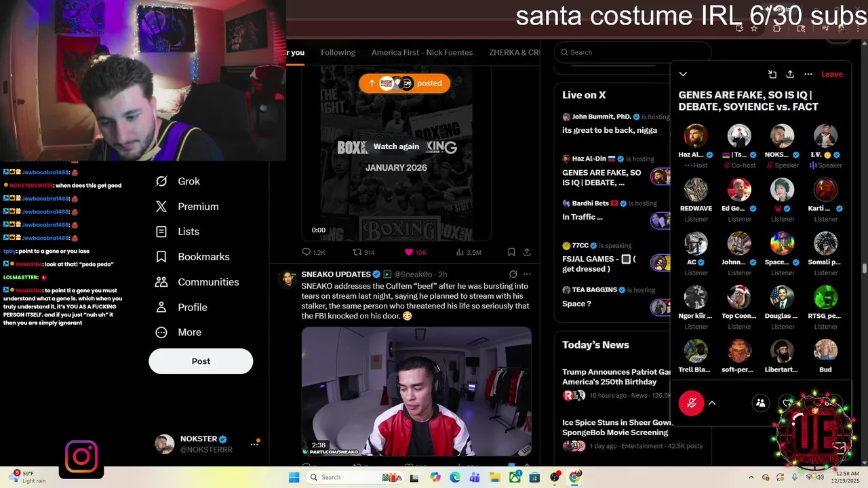Click the Instagram logo overlay
868x488 pixels.
[x=81, y=456]
